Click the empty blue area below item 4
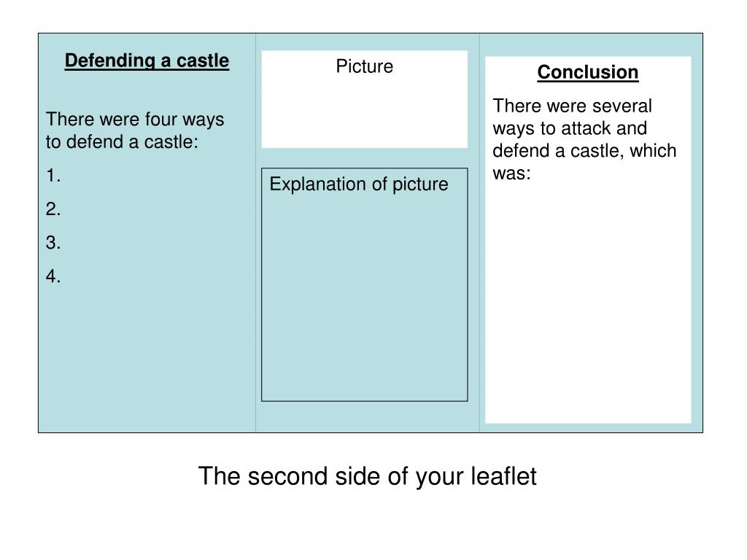This screenshot has width=747, height=560. point(147,357)
